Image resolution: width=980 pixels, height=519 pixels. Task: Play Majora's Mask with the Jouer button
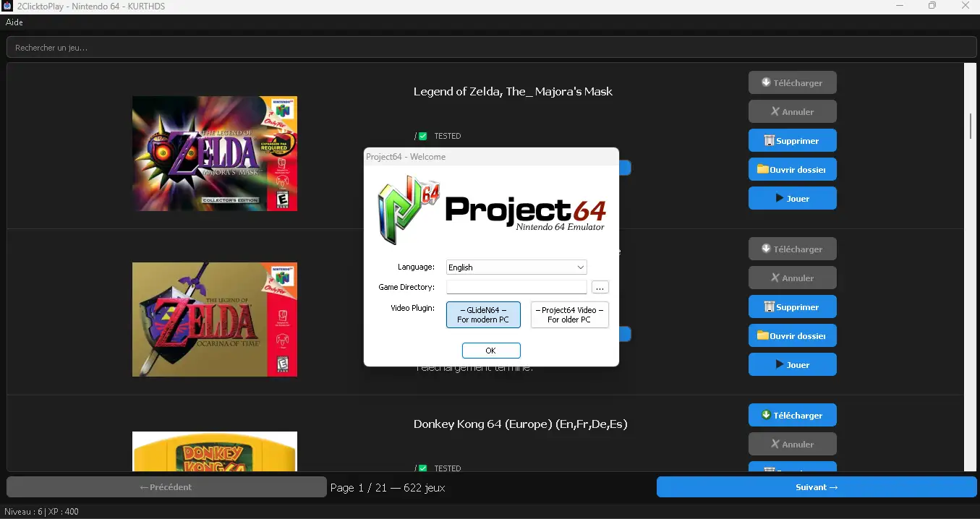(x=792, y=198)
